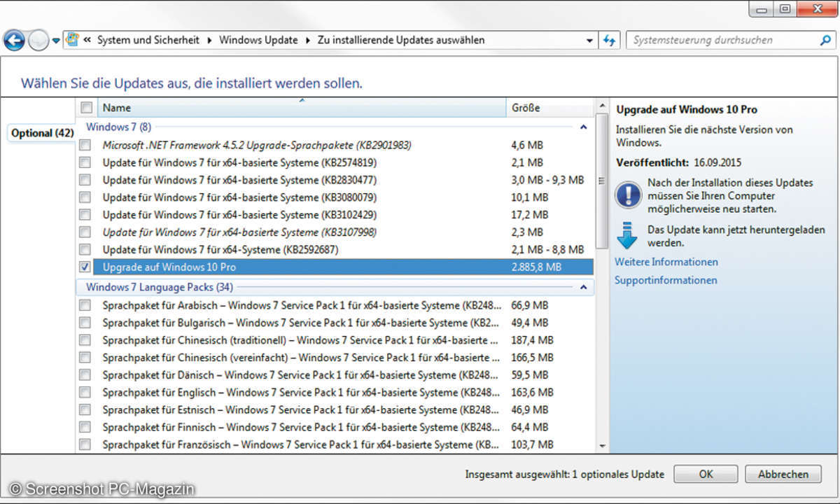This screenshot has height=504, width=840.
Task: Select the Optional (42) tab
Action: coord(43,133)
